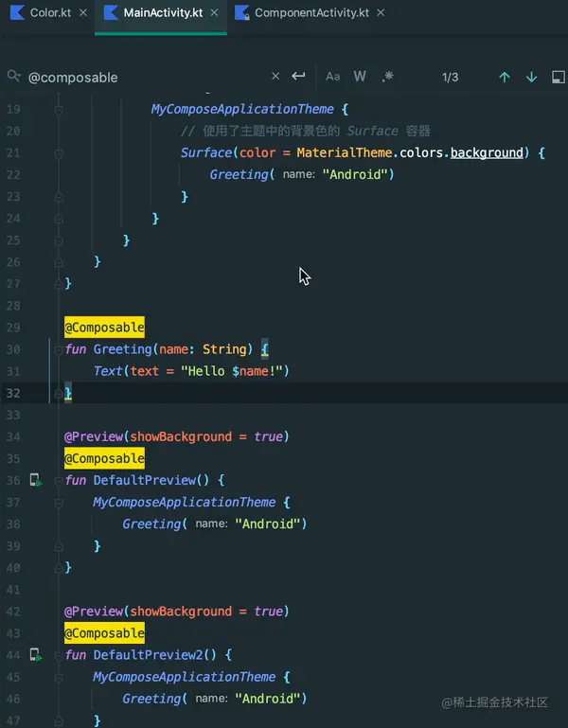Run DefaultPreview2 via gutter icon
The height and width of the screenshot is (728, 568).
[x=36, y=655]
